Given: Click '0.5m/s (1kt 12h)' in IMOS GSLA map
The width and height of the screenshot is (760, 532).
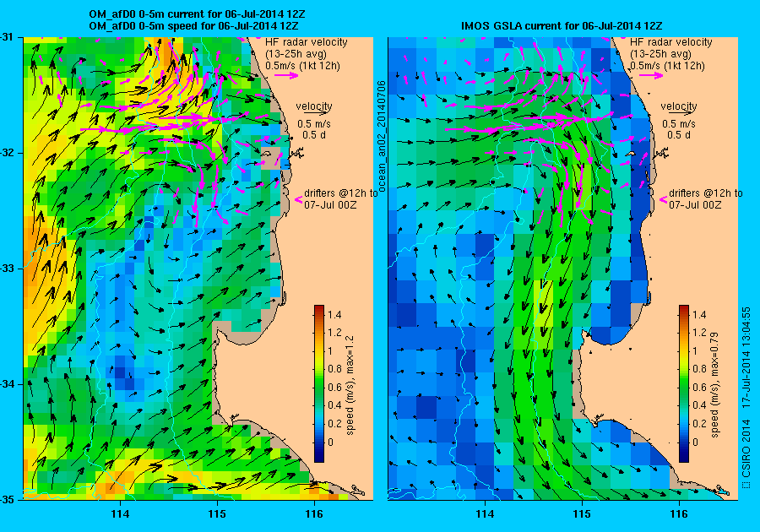Looking at the screenshot, I should 667,65.
